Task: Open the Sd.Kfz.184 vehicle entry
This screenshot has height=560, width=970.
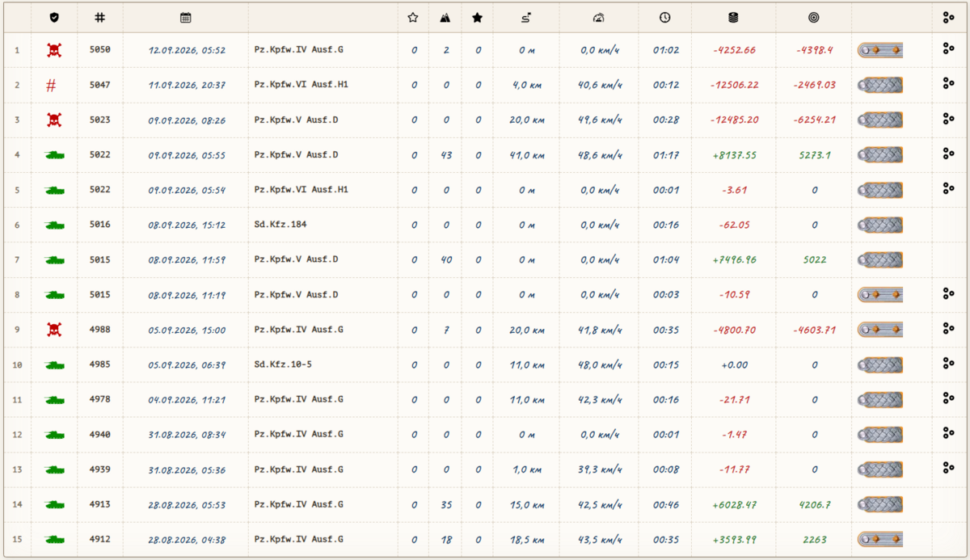Action: (280, 225)
